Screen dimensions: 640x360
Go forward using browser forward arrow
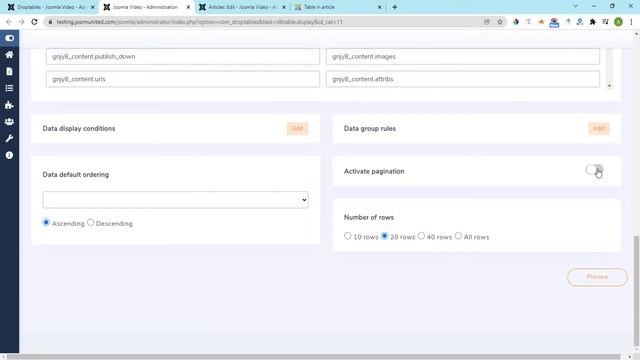pos(21,22)
